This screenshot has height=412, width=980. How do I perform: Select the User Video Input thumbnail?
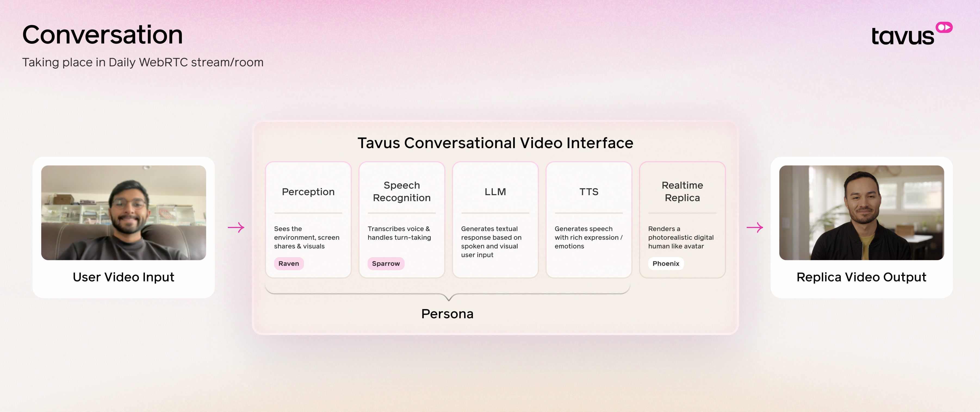[124, 213]
